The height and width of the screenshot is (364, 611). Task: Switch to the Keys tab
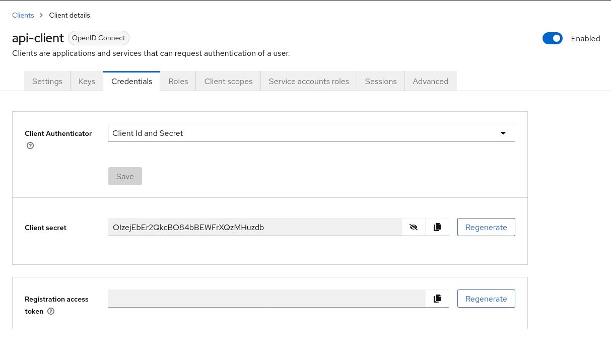87,81
